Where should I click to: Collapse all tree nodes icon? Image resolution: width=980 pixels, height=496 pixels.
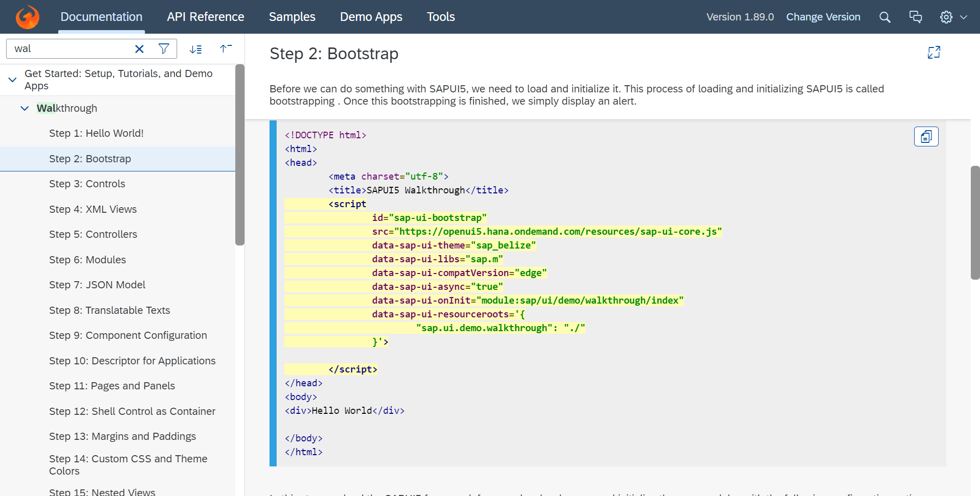pos(226,48)
